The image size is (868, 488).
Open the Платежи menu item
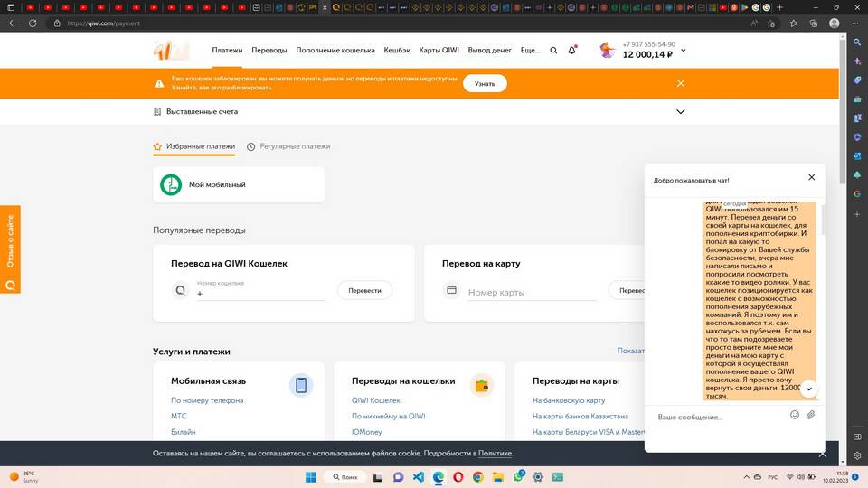pos(227,50)
